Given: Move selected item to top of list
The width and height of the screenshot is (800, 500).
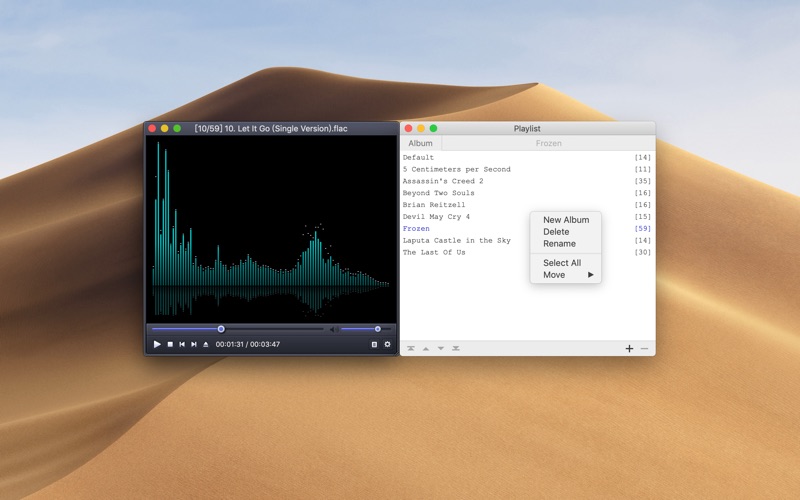Looking at the screenshot, I should pyautogui.click(x=411, y=349).
